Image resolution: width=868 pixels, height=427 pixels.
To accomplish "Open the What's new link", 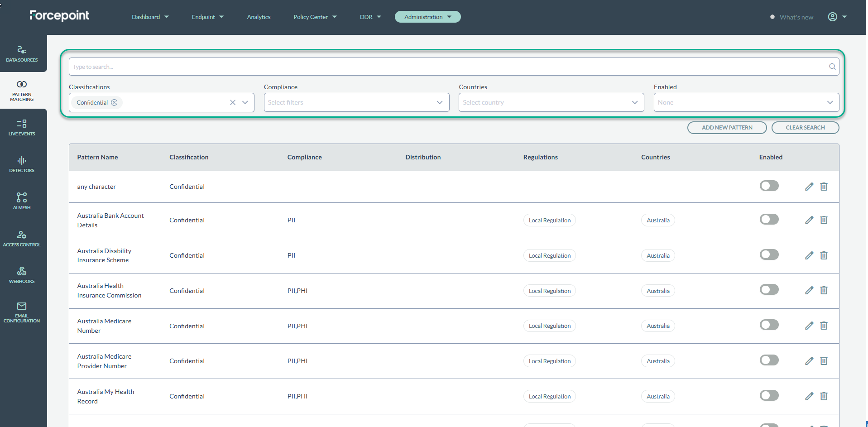I will [x=796, y=17].
